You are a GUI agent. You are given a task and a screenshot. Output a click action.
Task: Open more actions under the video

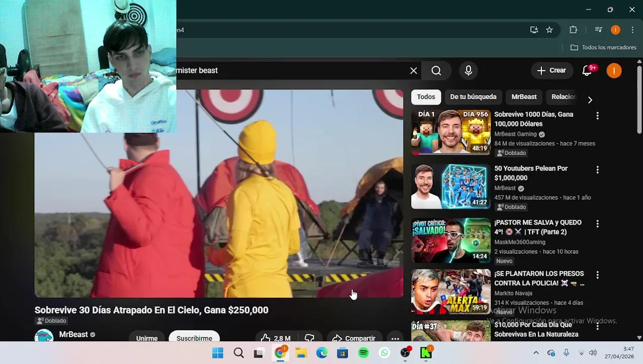coord(395,338)
